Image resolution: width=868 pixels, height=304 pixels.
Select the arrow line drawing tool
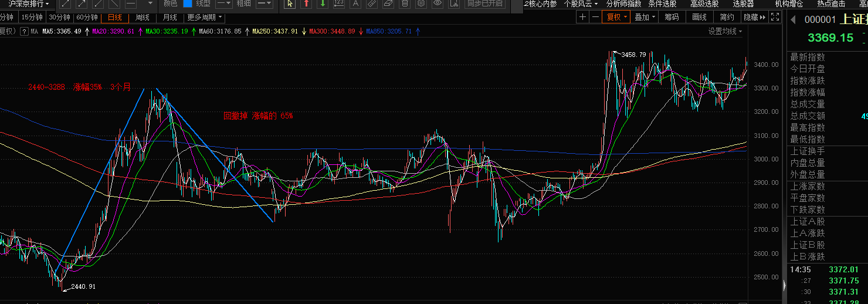tap(81, 4)
